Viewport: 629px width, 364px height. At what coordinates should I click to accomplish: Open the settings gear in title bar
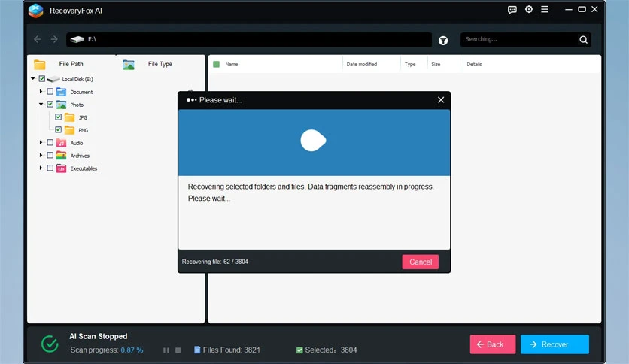[529, 9]
